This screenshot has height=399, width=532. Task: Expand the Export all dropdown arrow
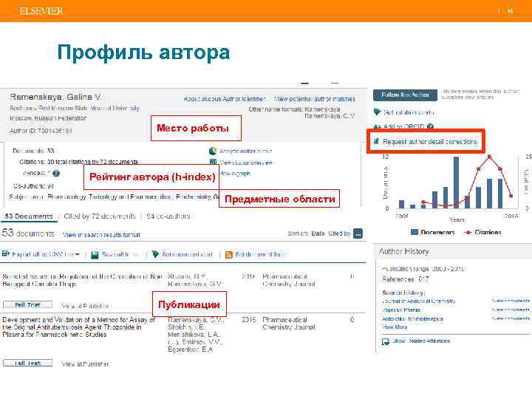pyautogui.click(x=78, y=254)
